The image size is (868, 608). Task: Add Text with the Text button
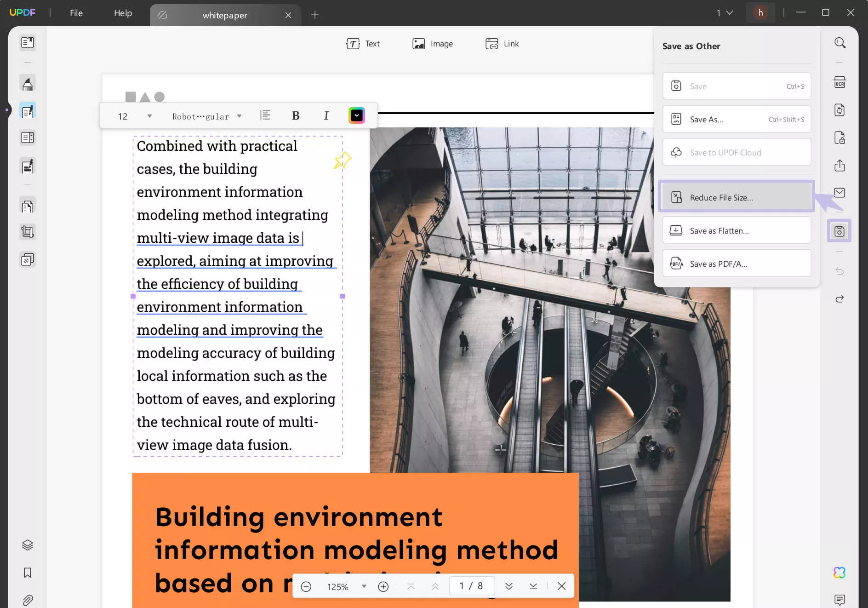363,44
